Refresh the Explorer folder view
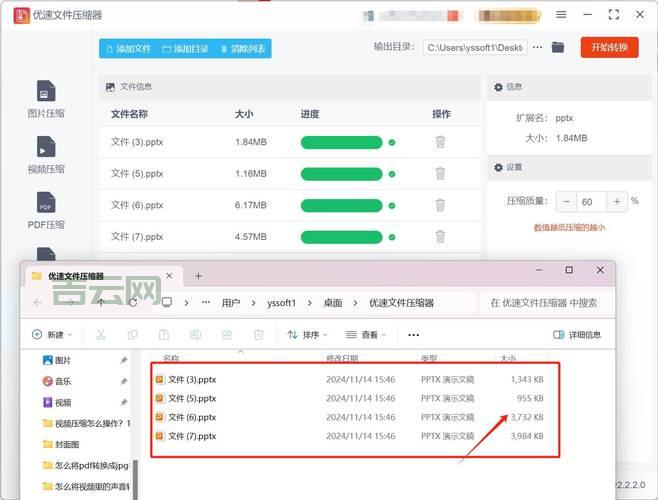 [133, 302]
